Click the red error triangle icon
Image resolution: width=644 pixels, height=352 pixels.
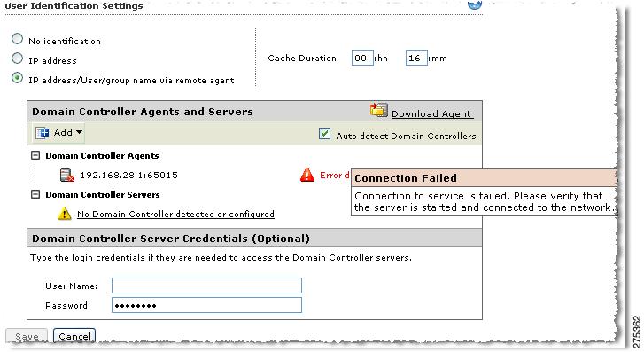(x=306, y=176)
